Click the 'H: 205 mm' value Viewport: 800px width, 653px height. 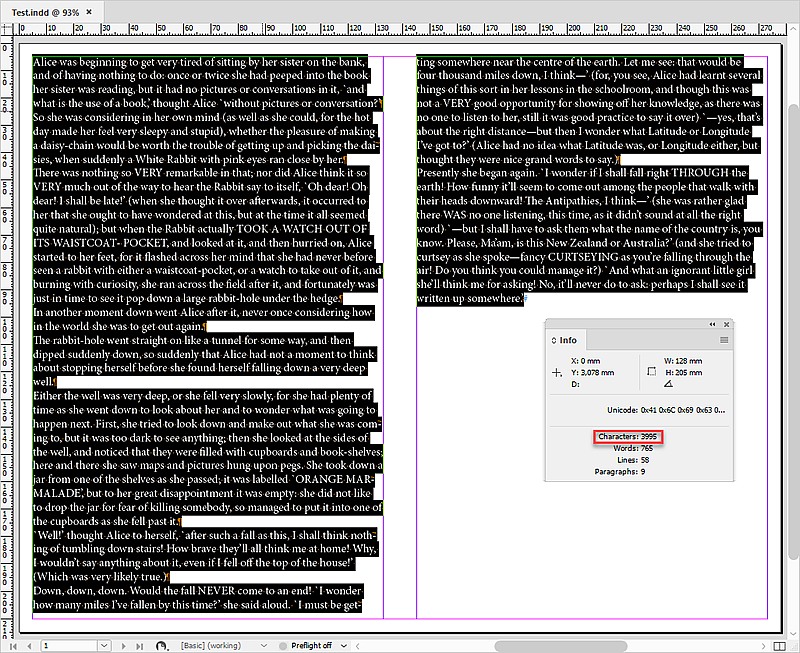[684, 373]
